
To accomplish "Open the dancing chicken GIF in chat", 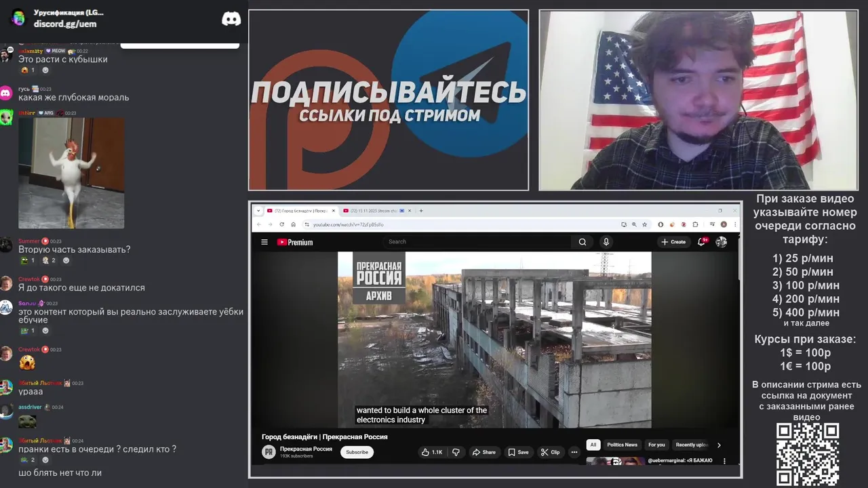I will [x=71, y=173].
